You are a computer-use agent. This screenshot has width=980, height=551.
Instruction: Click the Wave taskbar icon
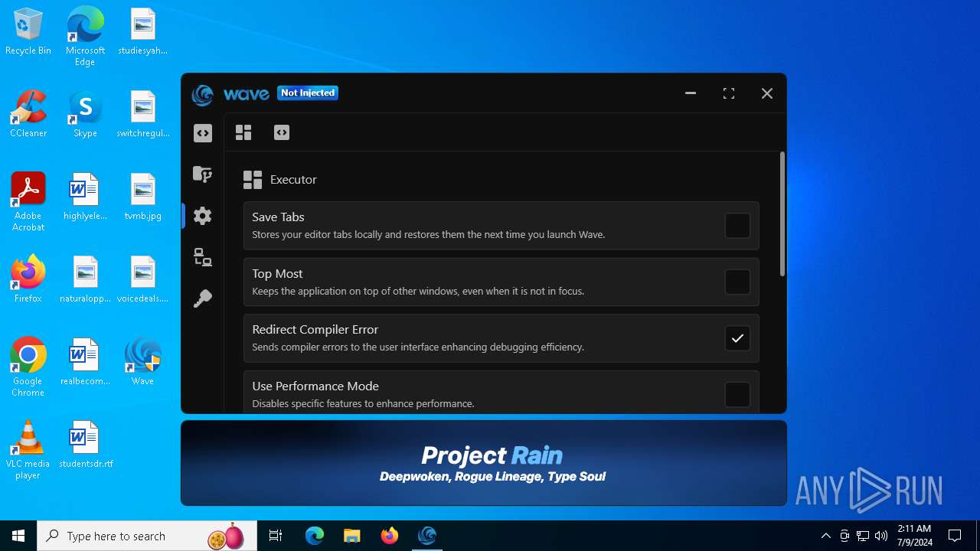(x=427, y=536)
